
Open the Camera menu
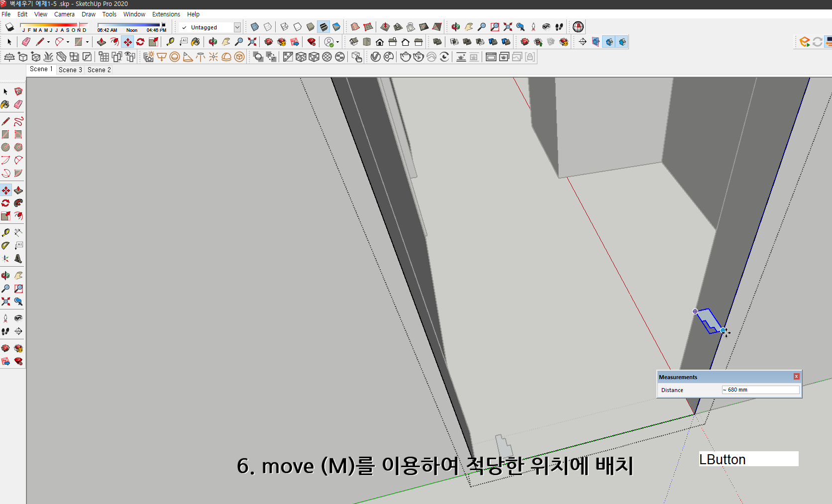64,14
